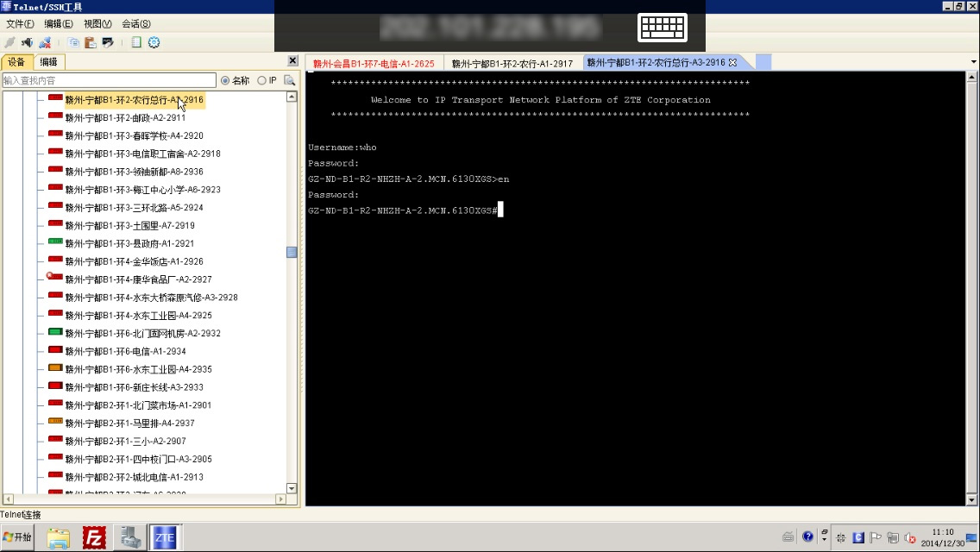
Task: Open the session tab list dropdown arrow
Action: point(973,62)
